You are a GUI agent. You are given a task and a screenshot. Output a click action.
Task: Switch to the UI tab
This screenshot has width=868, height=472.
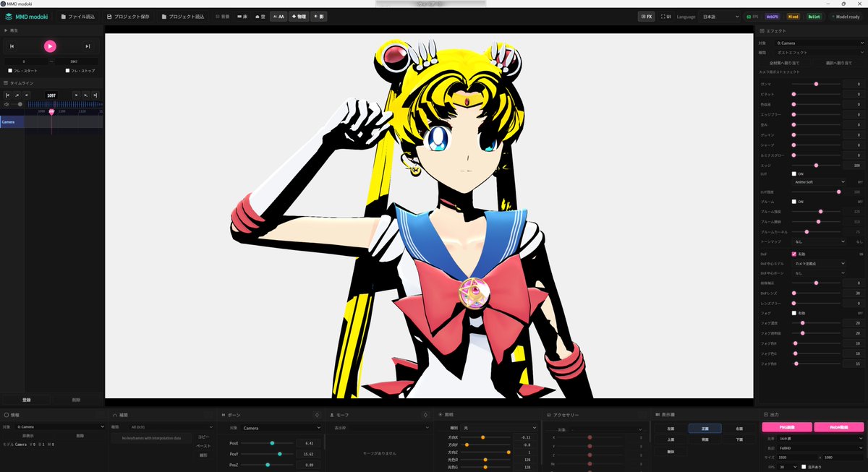tap(666, 16)
